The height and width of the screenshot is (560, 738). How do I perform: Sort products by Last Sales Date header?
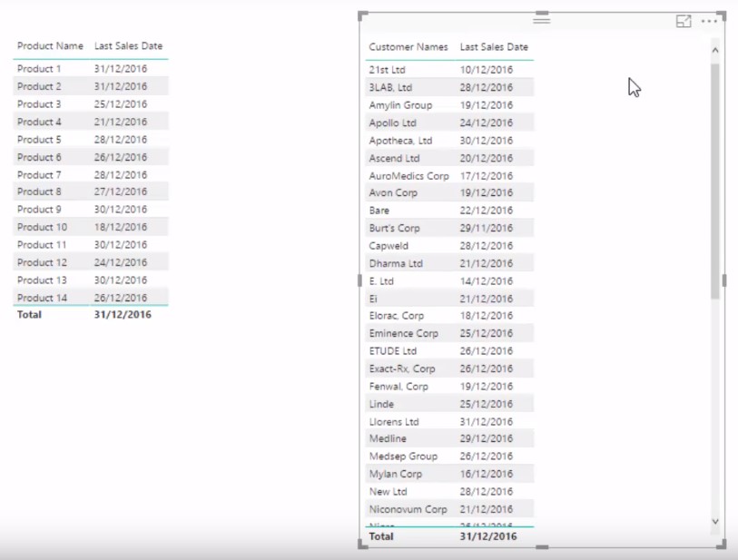[129, 46]
